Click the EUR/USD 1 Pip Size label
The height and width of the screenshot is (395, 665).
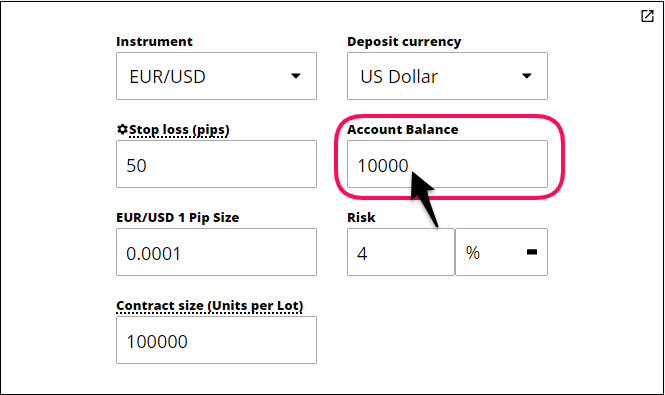click(178, 218)
